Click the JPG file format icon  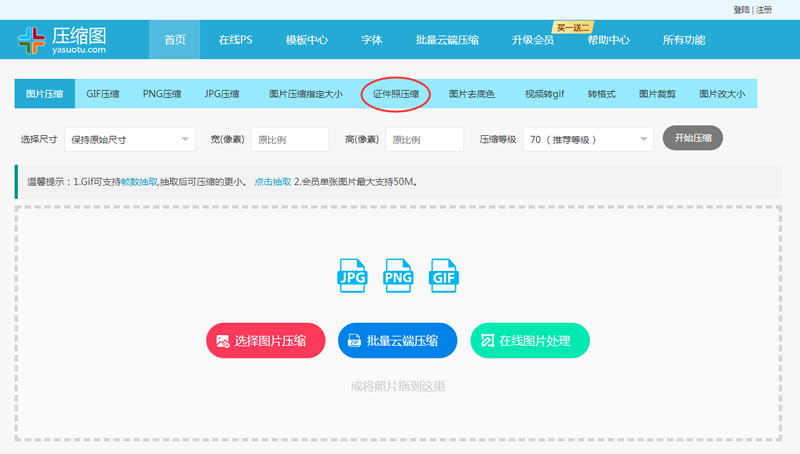[352, 275]
